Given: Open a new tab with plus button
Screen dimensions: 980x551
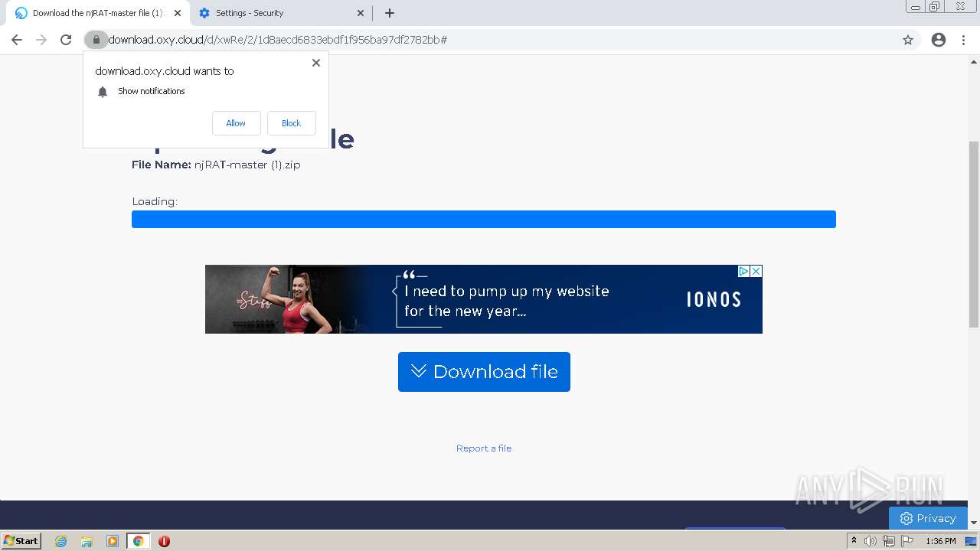Looking at the screenshot, I should 389,13.
